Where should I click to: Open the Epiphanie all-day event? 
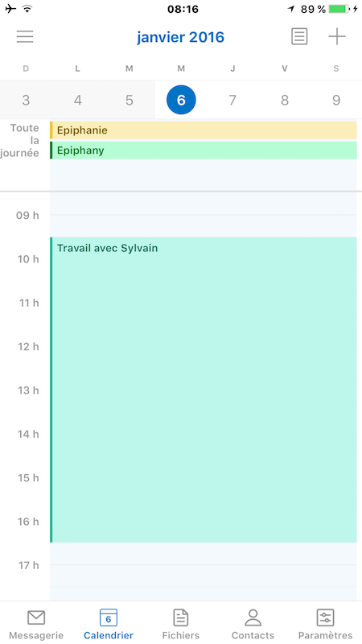(204, 130)
